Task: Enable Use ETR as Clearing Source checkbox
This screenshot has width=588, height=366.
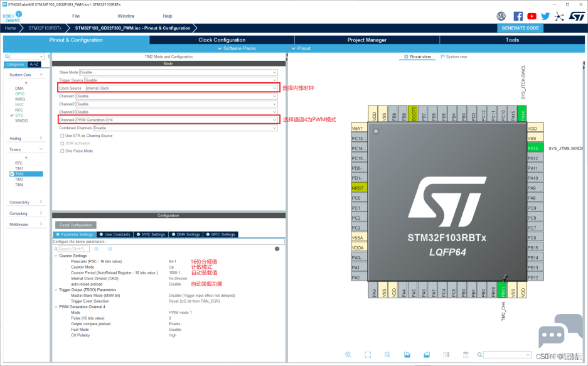Action: click(62, 136)
